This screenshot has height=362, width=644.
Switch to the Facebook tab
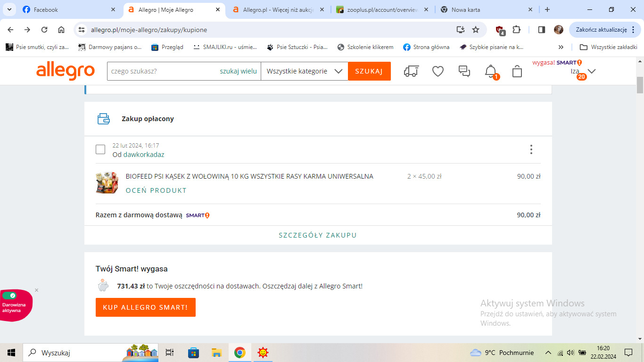(69, 9)
